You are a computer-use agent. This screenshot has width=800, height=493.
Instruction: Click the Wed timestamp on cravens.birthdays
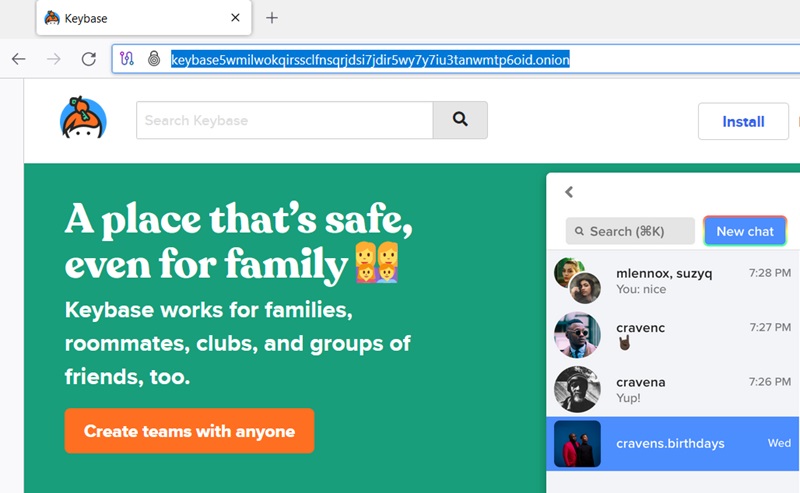(x=779, y=443)
